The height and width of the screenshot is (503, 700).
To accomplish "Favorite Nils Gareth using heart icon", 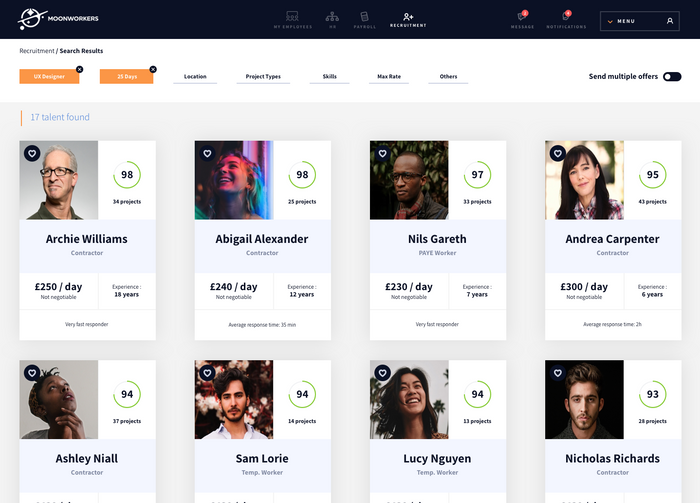I will [x=383, y=154].
